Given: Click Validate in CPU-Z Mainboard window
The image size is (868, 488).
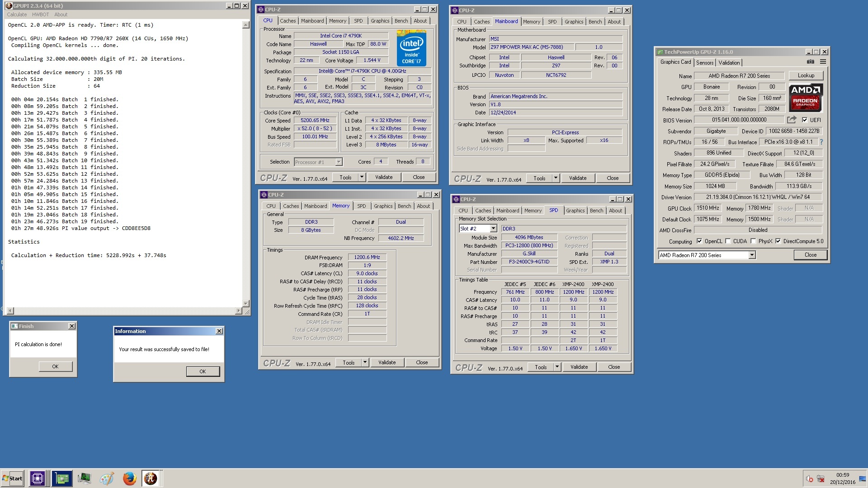Looking at the screenshot, I should click(577, 178).
